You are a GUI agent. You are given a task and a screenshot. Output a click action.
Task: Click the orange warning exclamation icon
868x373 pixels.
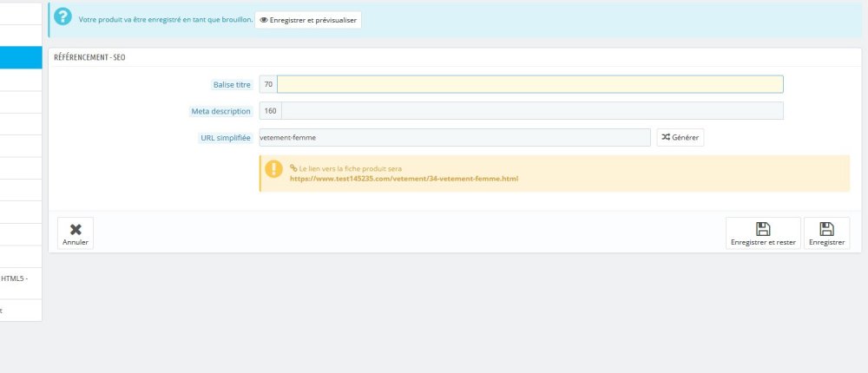(273, 169)
